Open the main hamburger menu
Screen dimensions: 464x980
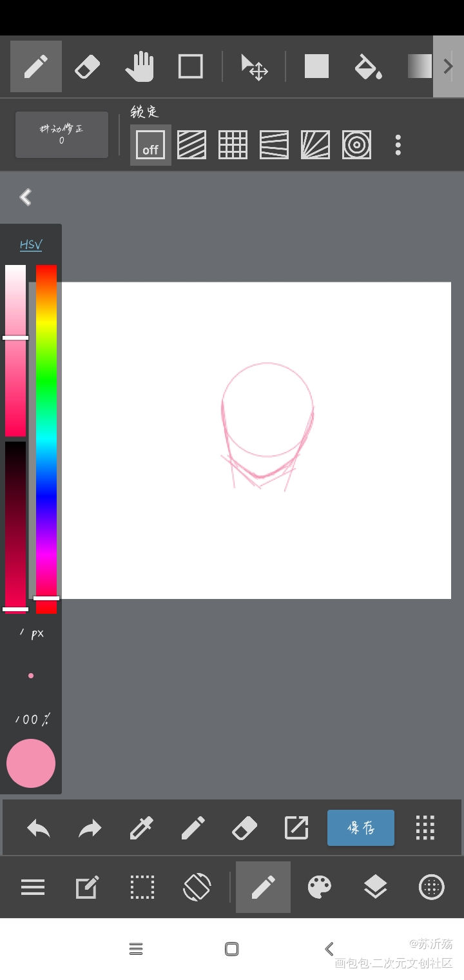[33, 887]
